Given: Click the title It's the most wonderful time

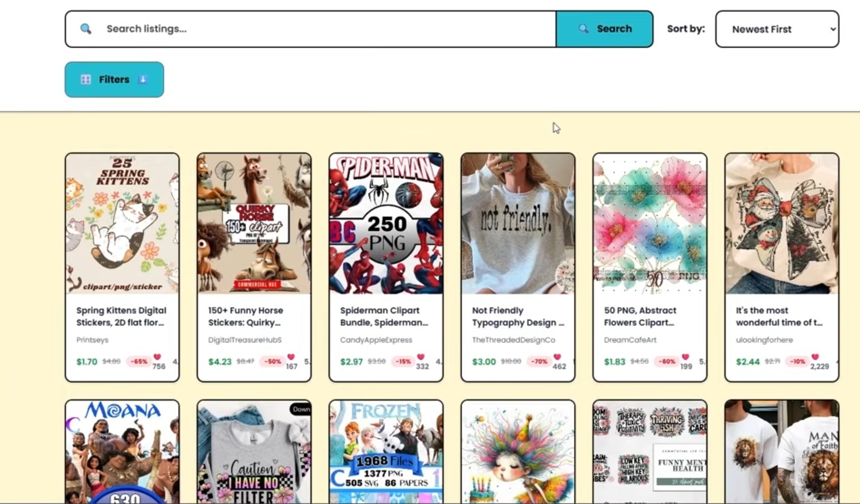Looking at the screenshot, I should pyautogui.click(x=779, y=316).
